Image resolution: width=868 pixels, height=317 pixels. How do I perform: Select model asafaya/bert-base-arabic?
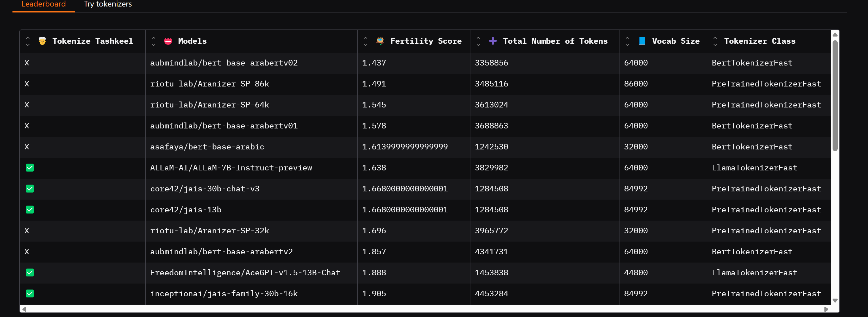(x=207, y=147)
